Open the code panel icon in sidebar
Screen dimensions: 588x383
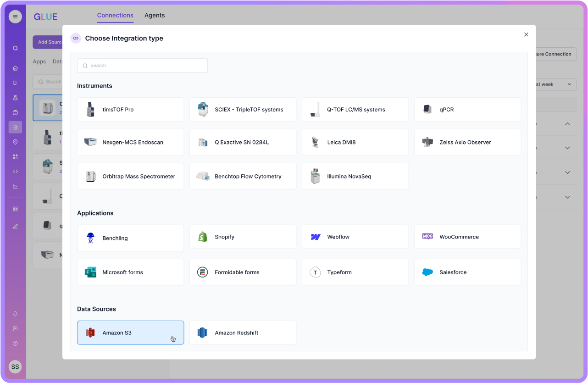click(x=15, y=171)
